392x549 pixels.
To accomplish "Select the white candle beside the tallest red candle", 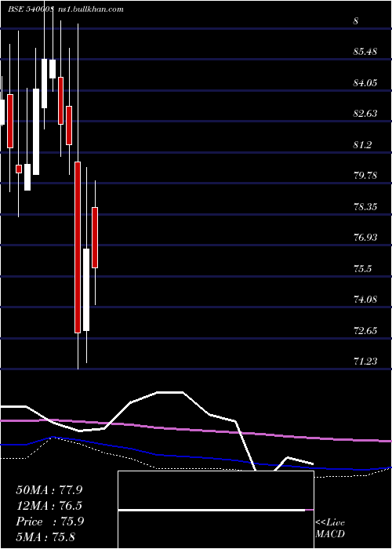I will (86, 289).
